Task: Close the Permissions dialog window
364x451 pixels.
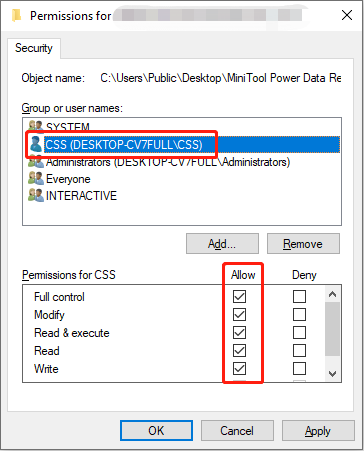Action: point(347,15)
